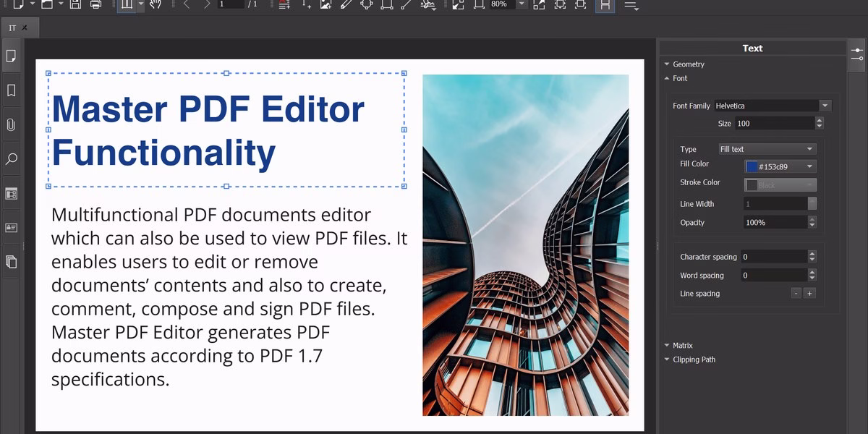Click the Character spacing spinner arrows
This screenshot has height=434, width=868.
[812, 257]
